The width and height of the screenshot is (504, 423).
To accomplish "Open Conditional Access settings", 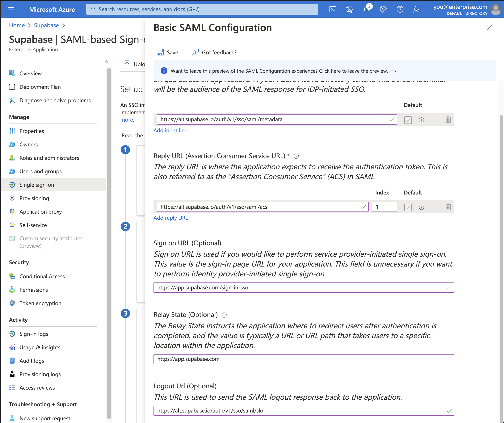I will [x=42, y=276].
